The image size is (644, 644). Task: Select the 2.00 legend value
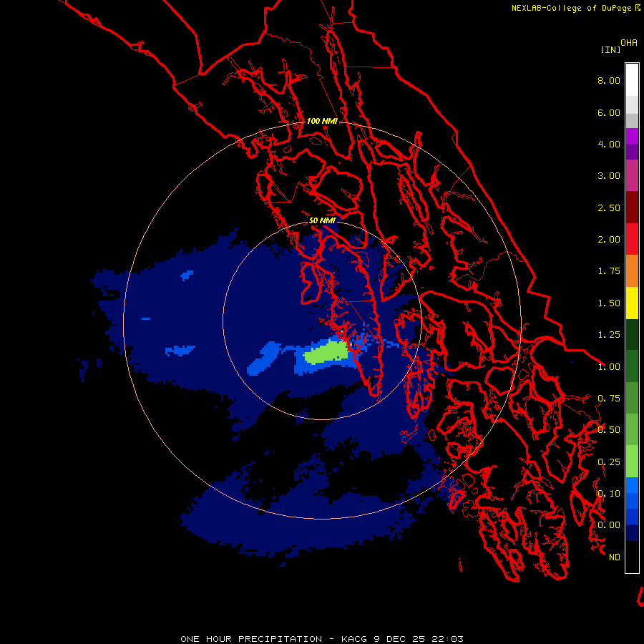click(x=609, y=239)
